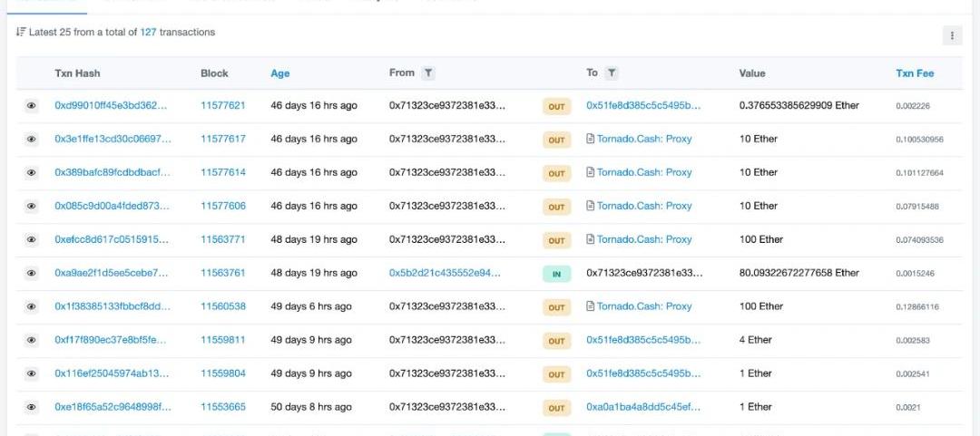
Task: Click the From column filter icon
Action: pyautogui.click(x=428, y=73)
